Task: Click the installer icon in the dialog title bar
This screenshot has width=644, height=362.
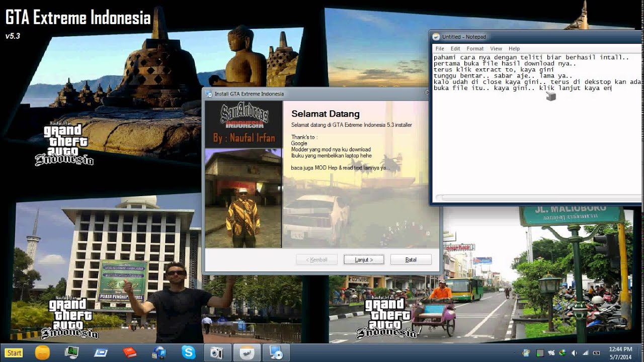Action: [209, 94]
